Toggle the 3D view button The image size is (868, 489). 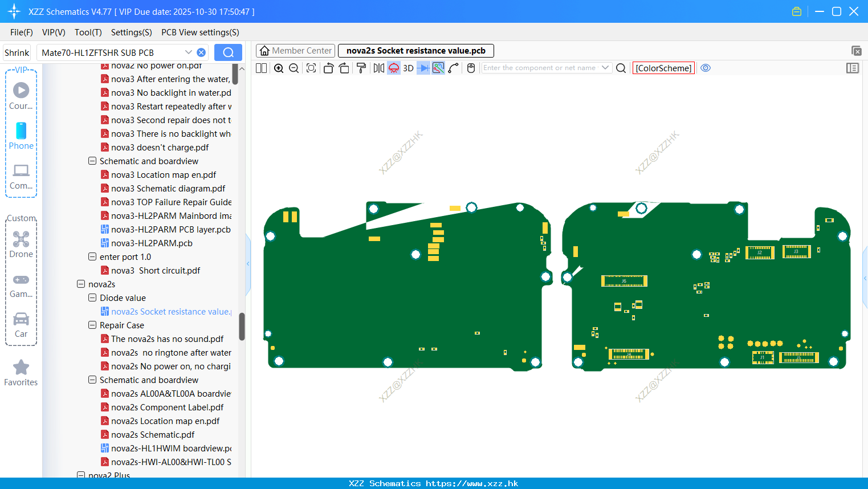tap(408, 68)
